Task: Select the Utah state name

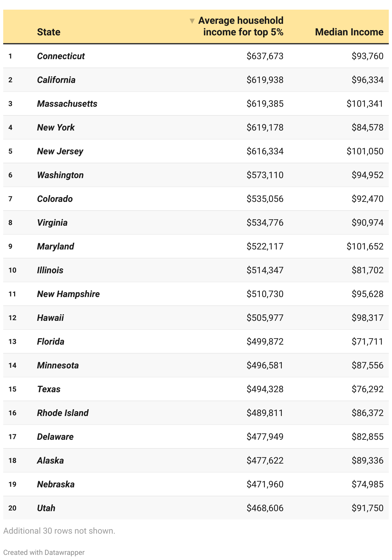Action: tap(46, 508)
